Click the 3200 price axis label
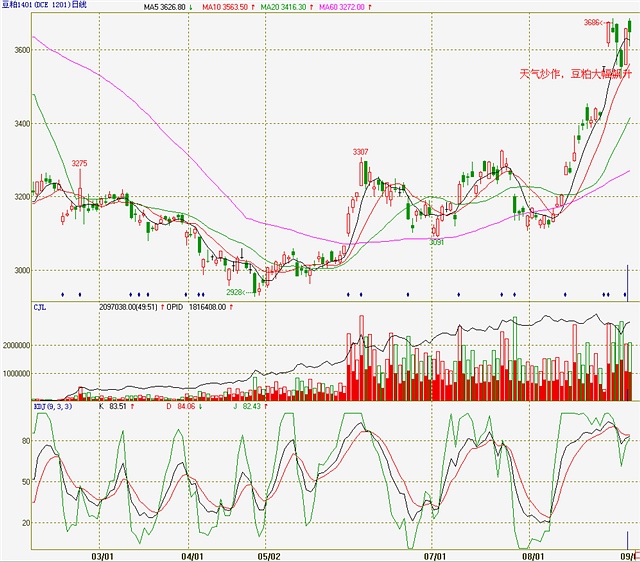Screen dimensions: 640x562 click(x=22, y=197)
